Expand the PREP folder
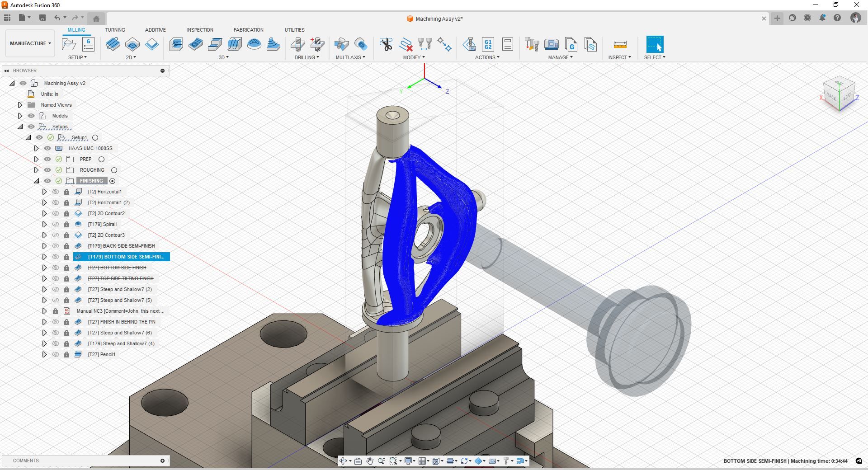868x470 pixels. 36,159
